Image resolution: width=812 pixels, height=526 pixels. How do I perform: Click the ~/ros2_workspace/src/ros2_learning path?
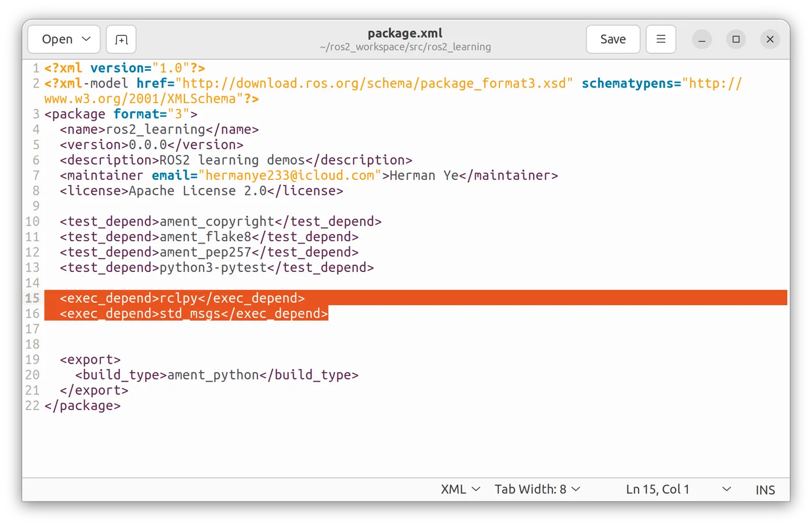click(405, 47)
